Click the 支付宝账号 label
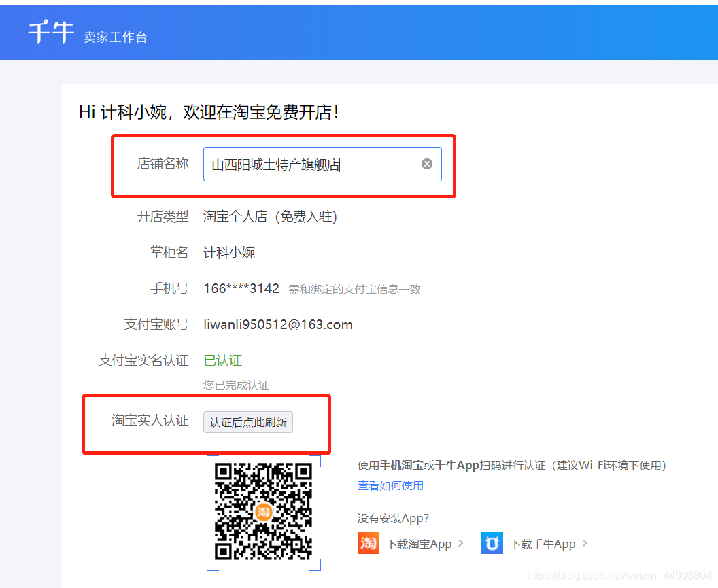This screenshot has height=588, width=718. (x=156, y=324)
